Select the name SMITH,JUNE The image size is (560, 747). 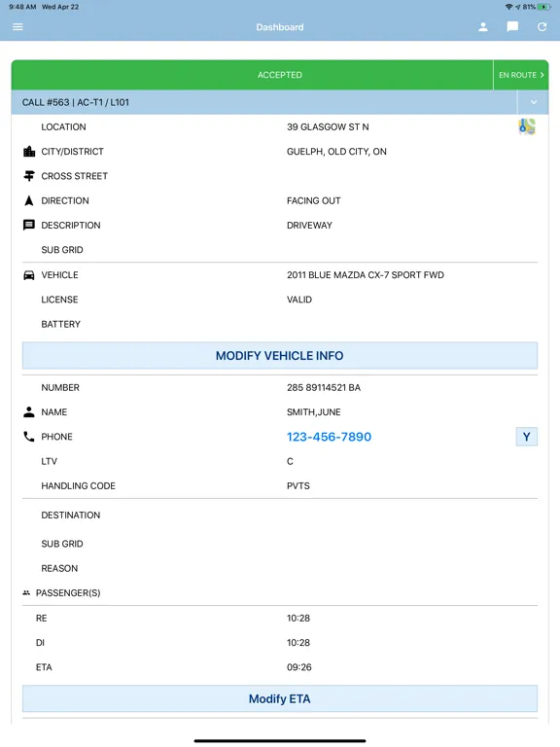click(x=314, y=412)
